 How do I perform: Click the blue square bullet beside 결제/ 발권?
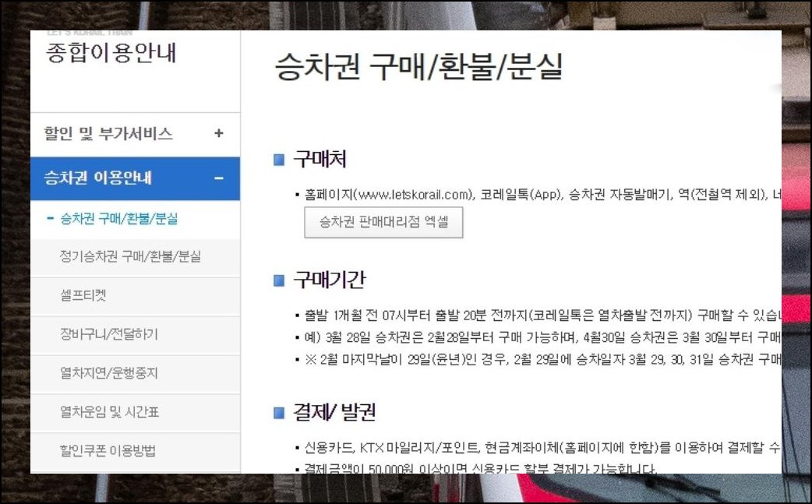pyautogui.click(x=279, y=413)
